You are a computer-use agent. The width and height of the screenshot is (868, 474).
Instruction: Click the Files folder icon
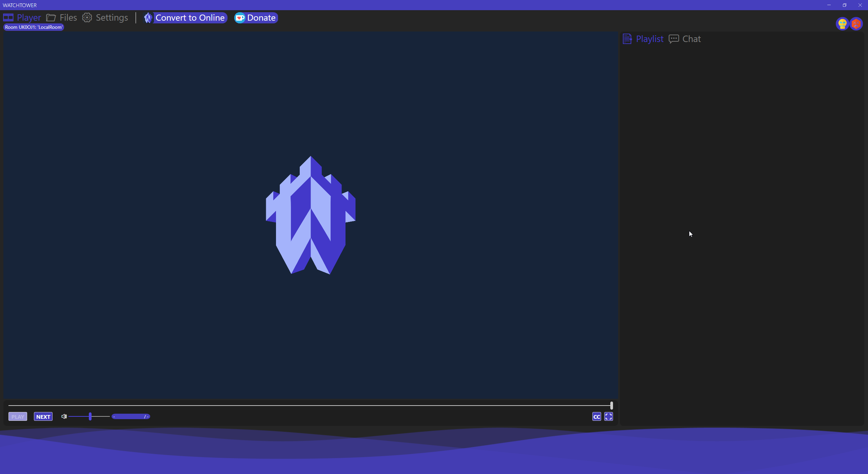click(x=51, y=18)
